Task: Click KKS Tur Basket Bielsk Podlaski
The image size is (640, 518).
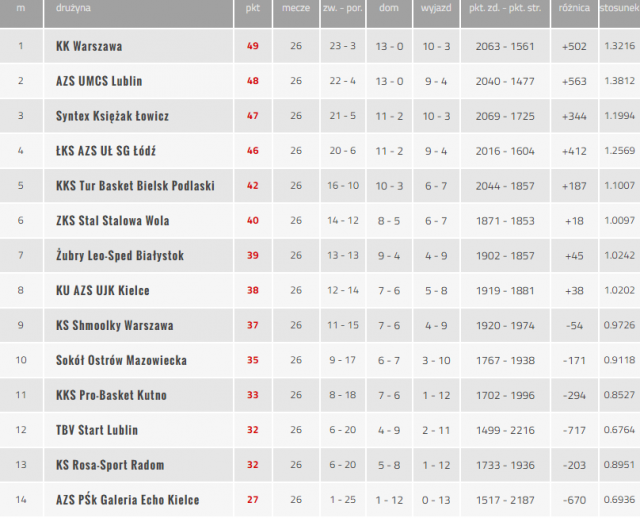Action: (135, 186)
